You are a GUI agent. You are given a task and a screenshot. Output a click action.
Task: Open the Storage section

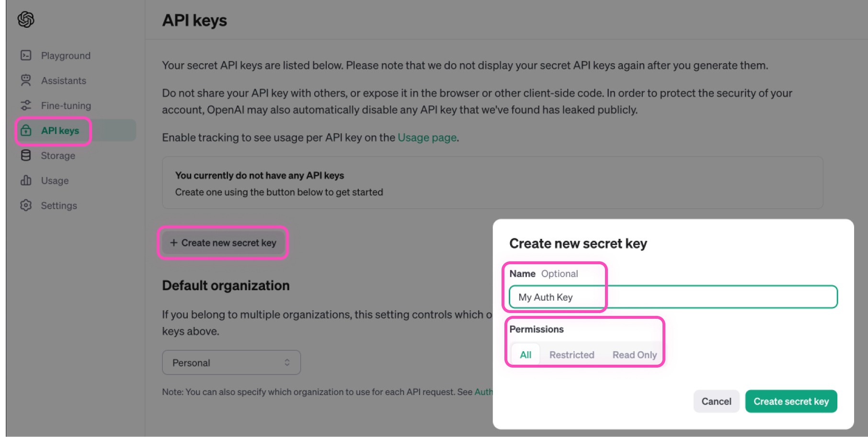pyautogui.click(x=58, y=156)
